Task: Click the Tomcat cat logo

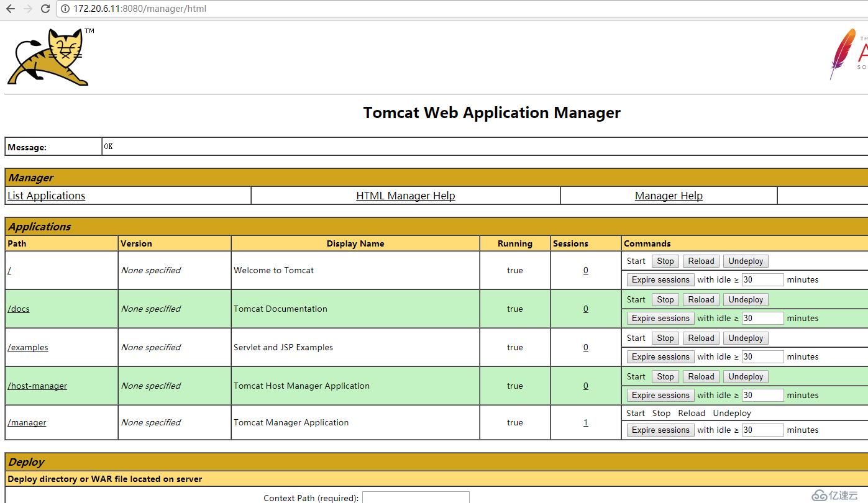Action: (50, 57)
